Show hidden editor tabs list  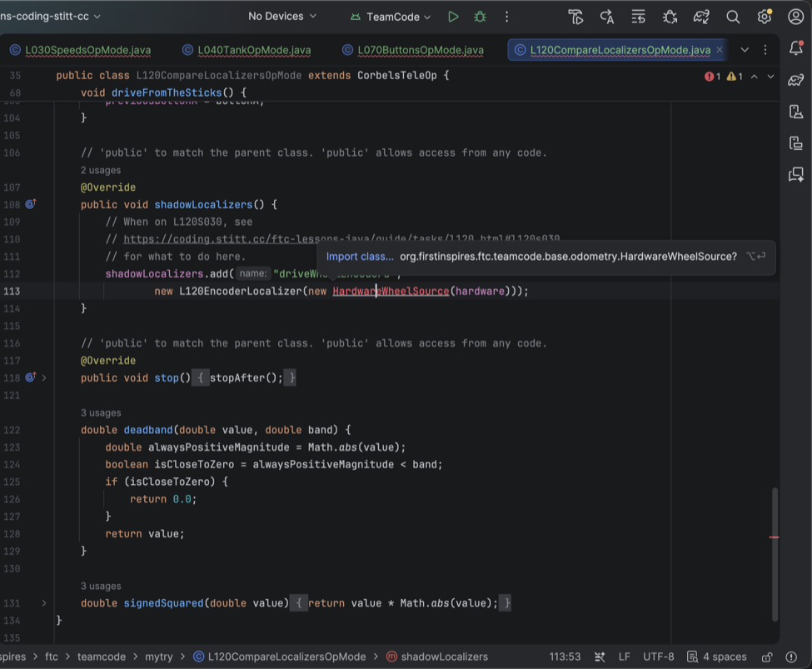pyautogui.click(x=745, y=50)
